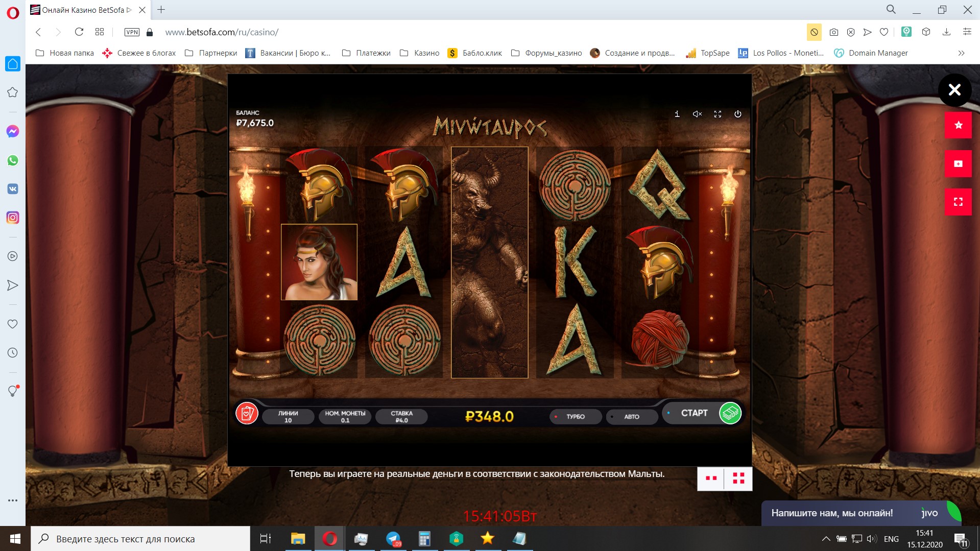This screenshot has width=980, height=551.
Task: Open the Новая папка bookmarks folder
Action: (65, 53)
